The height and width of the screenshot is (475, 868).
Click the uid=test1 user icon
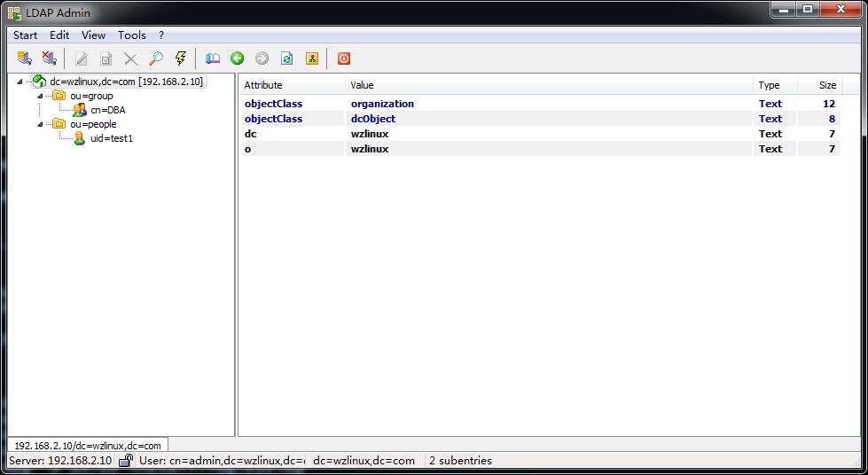(x=80, y=138)
